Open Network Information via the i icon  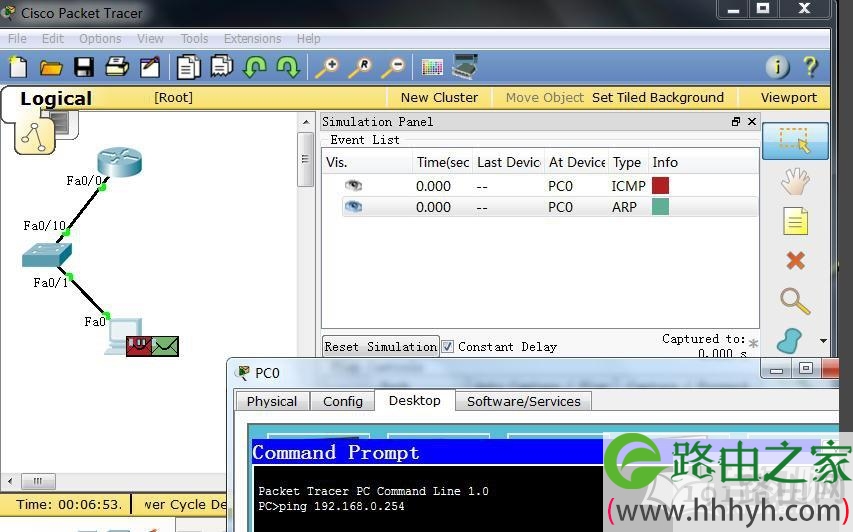coord(777,67)
